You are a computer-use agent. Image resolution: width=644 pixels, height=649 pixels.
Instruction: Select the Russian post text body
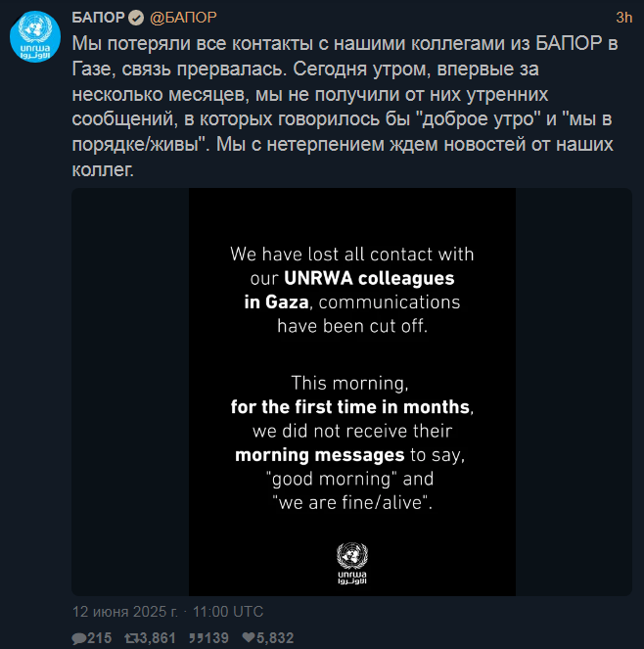tap(345, 107)
